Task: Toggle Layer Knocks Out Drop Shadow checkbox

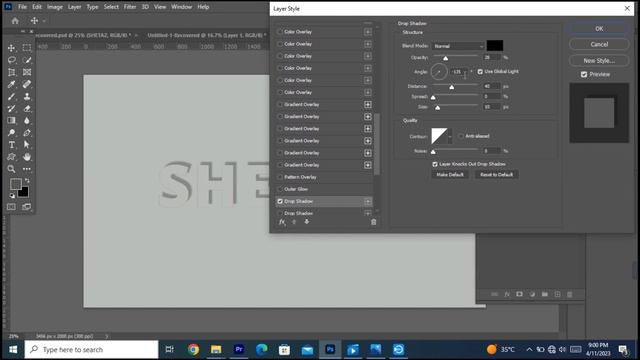Action: pyautogui.click(x=435, y=164)
